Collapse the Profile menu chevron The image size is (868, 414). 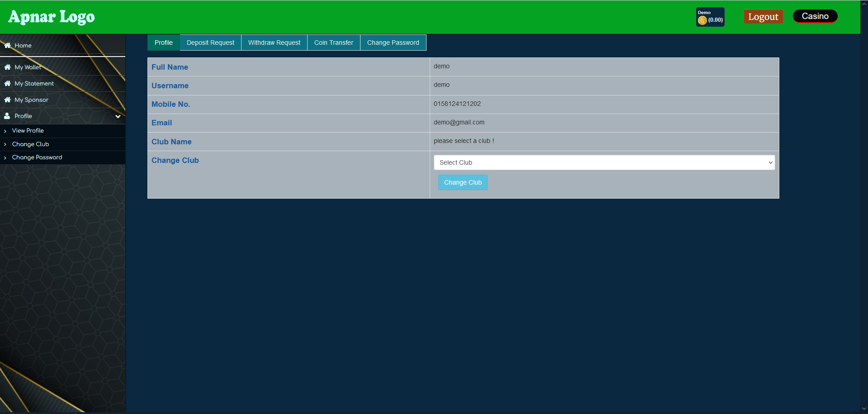[118, 116]
